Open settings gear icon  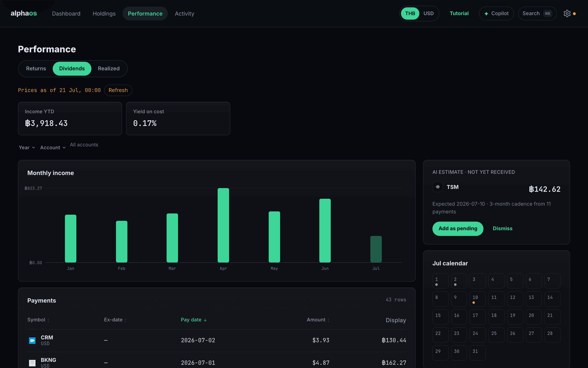click(x=567, y=13)
